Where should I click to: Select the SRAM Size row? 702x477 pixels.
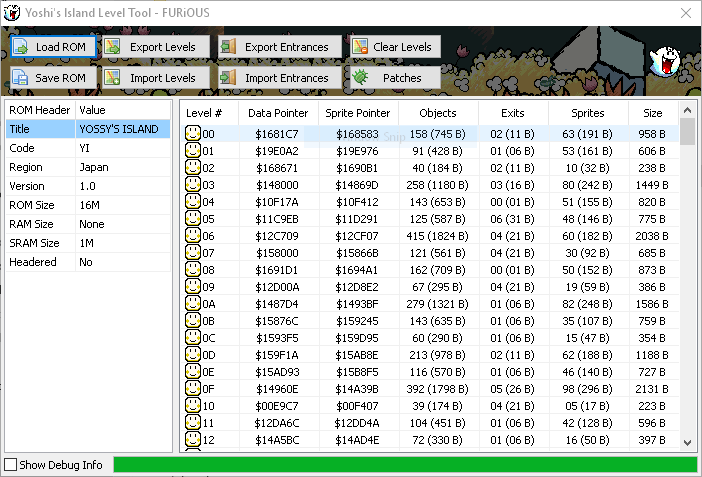[x=88, y=243]
